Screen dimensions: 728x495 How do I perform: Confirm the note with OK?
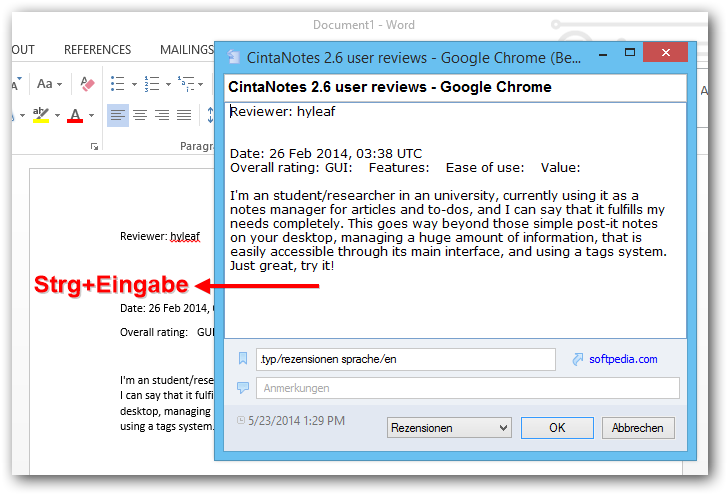click(557, 428)
